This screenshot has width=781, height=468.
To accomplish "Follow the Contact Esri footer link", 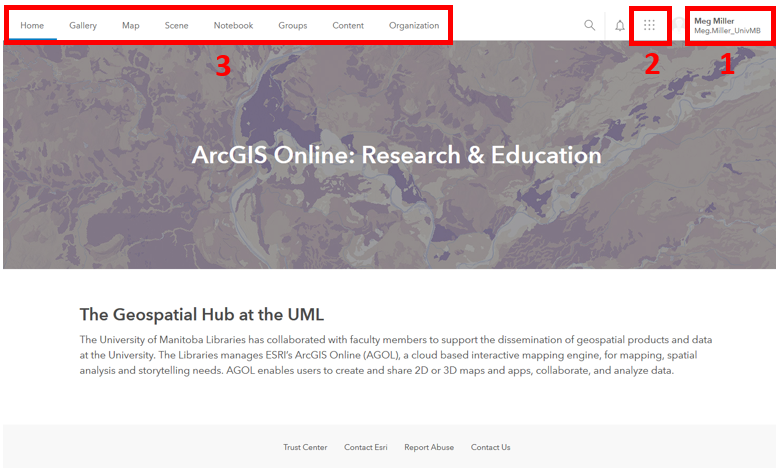I will [366, 447].
